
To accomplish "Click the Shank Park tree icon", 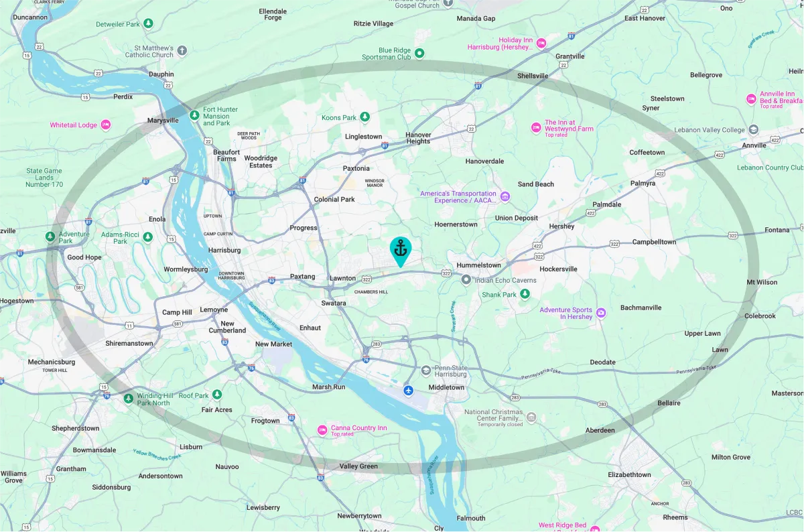I will click(525, 293).
